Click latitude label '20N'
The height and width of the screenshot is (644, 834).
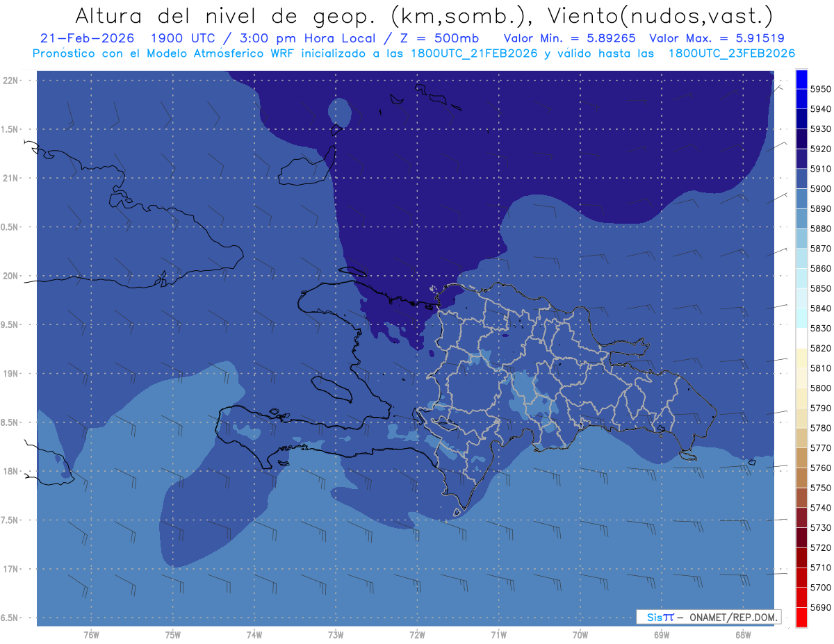tap(12, 276)
